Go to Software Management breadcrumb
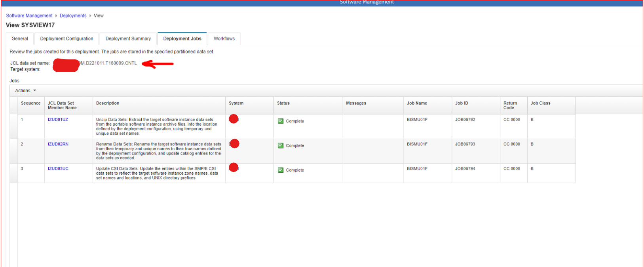The image size is (644, 267). pos(29,16)
